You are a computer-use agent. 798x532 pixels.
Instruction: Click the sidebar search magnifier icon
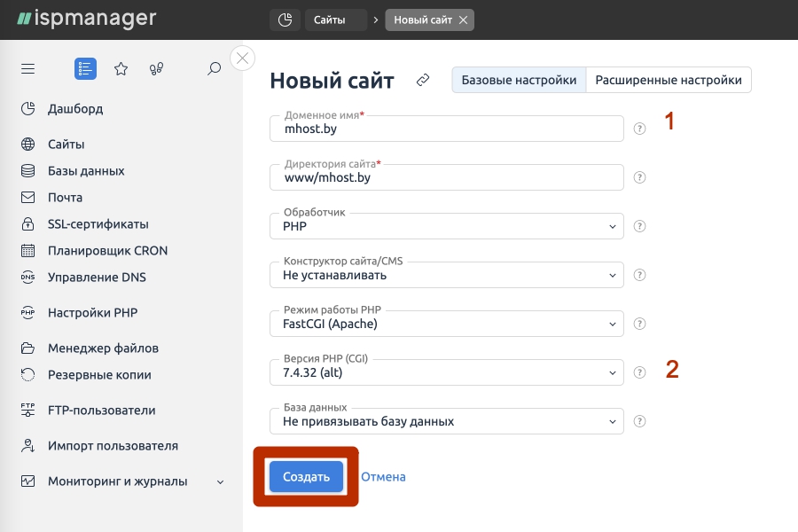214,68
